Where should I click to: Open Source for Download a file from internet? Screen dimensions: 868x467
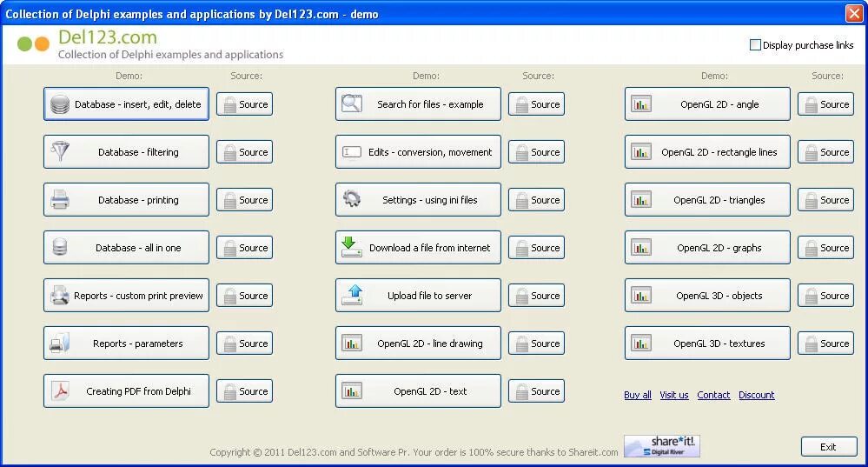(536, 248)
